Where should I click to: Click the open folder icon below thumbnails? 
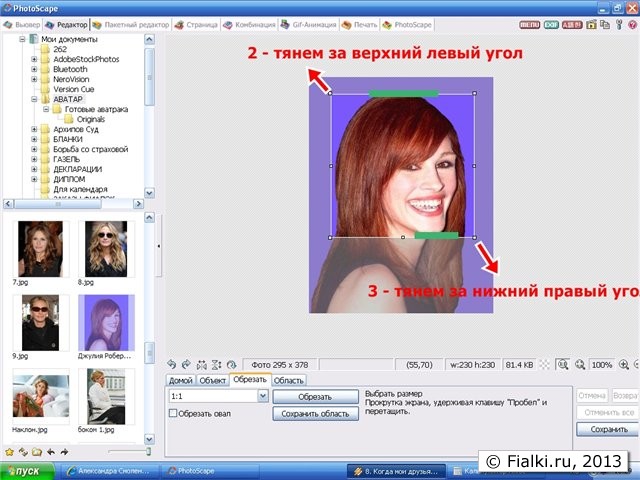36,452
